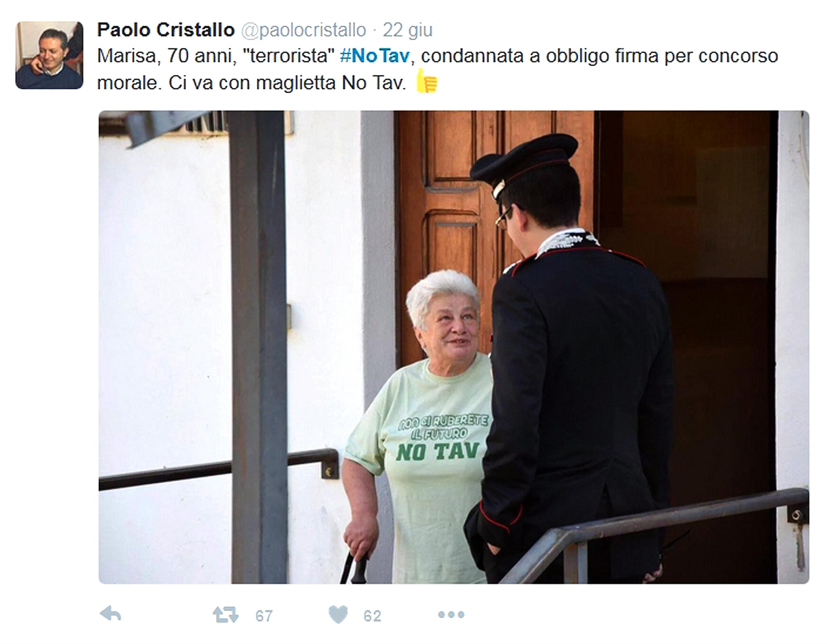This screenshot has width=827, height=644.
Task: Visit the @paolocristallo handle
Action: pyautogui.click(x=304, y=30)
